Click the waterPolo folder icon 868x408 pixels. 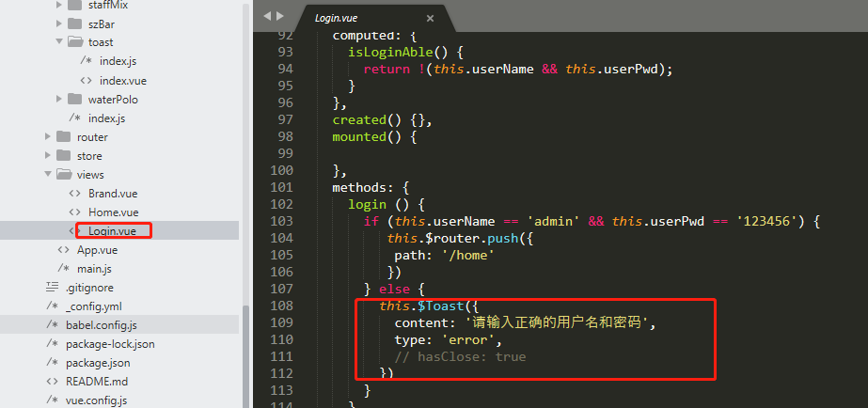tap(74, 99)
